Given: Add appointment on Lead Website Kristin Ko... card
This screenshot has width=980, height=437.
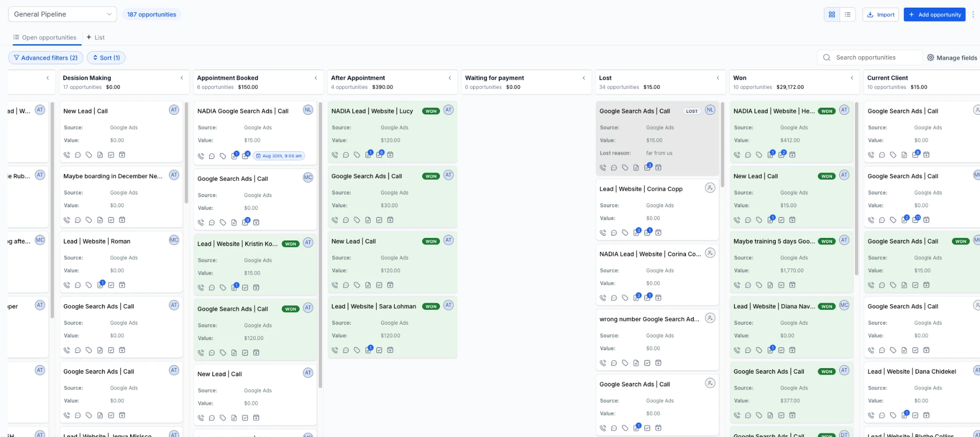Looking at the screenshot, I should [x=256, y=287].
